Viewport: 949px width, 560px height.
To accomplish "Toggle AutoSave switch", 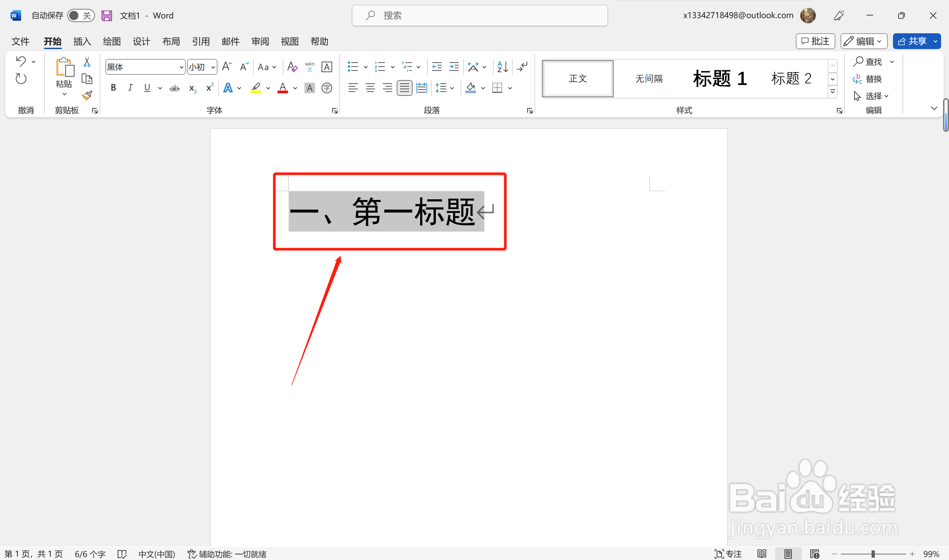I will coord(81,15).
